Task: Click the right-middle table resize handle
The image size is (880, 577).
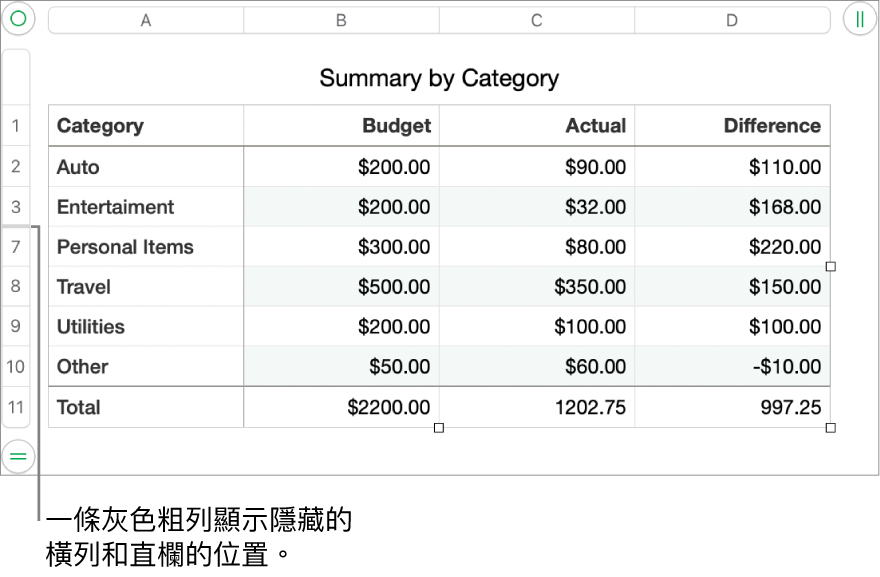Action: coord(830,267)
